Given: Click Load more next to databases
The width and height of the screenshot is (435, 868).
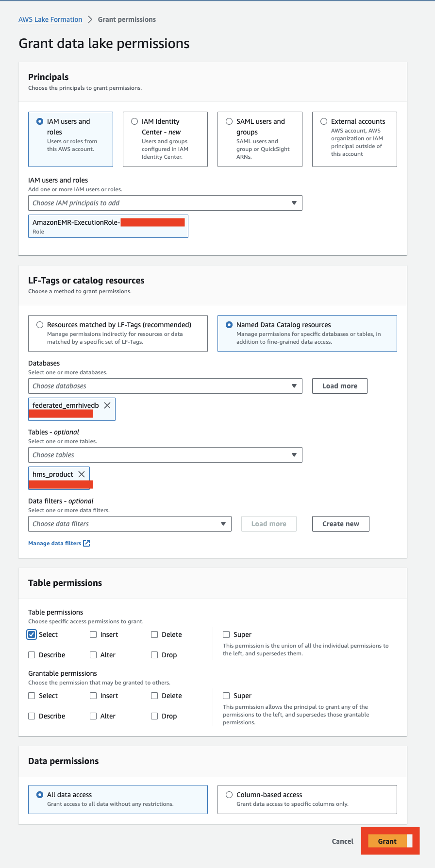Looking at the screenshot, I should click(x=339, y=386).
